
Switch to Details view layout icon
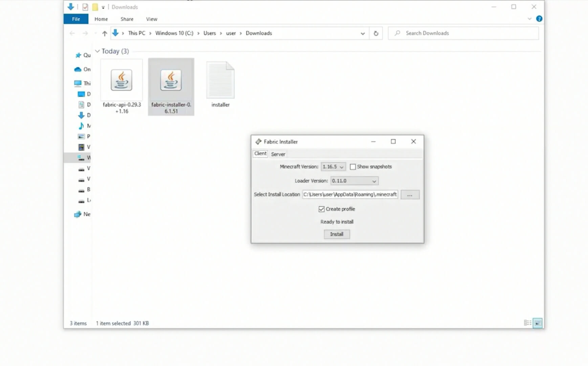(527, 323)
